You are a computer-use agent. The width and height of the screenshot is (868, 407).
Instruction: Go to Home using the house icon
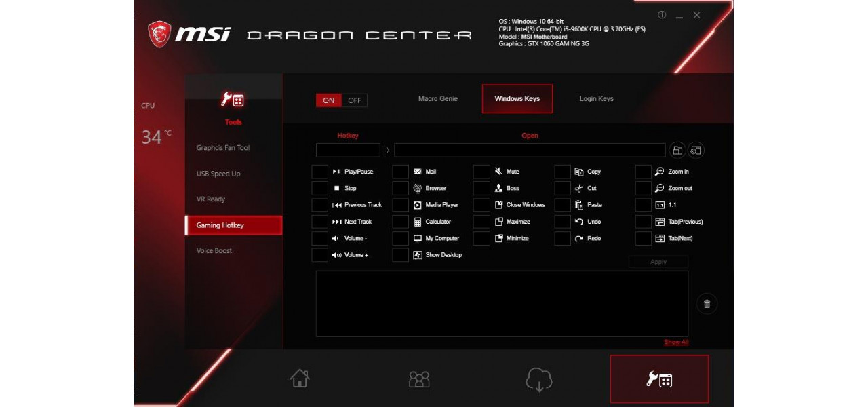(x=299, y=379)
